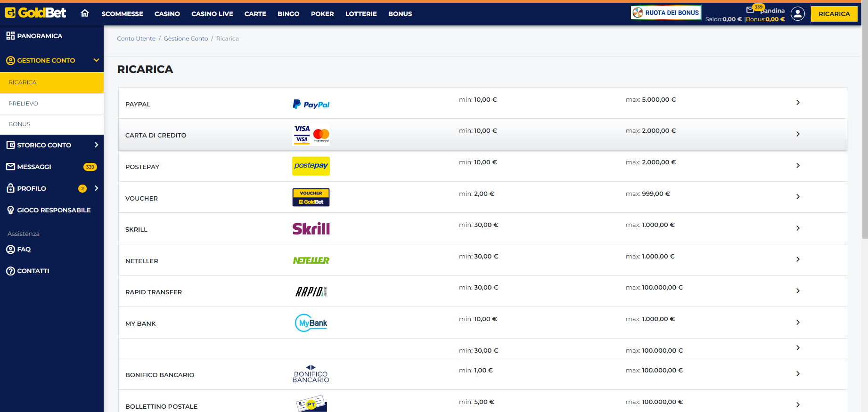Viewport: 868px width, 412px height.
Task: Follow the Conto Utente breadcrumb link
Action: pyautogui.click(x=136, y=39)
